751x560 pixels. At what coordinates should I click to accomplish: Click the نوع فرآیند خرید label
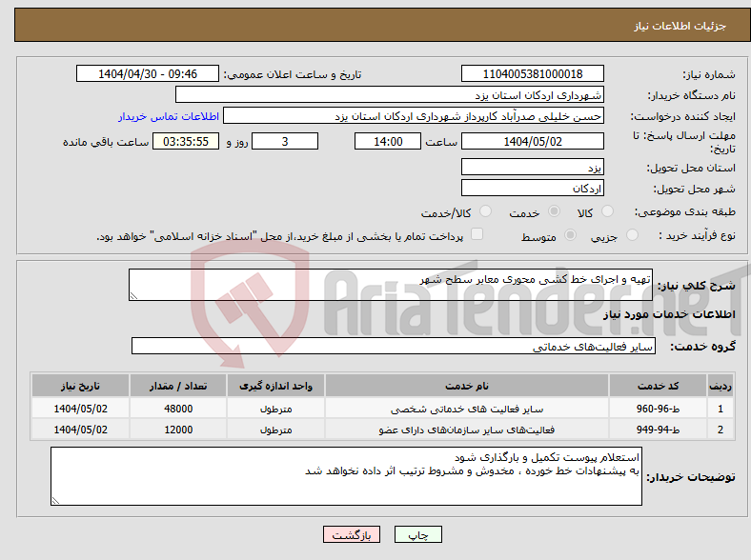[697, 235]
